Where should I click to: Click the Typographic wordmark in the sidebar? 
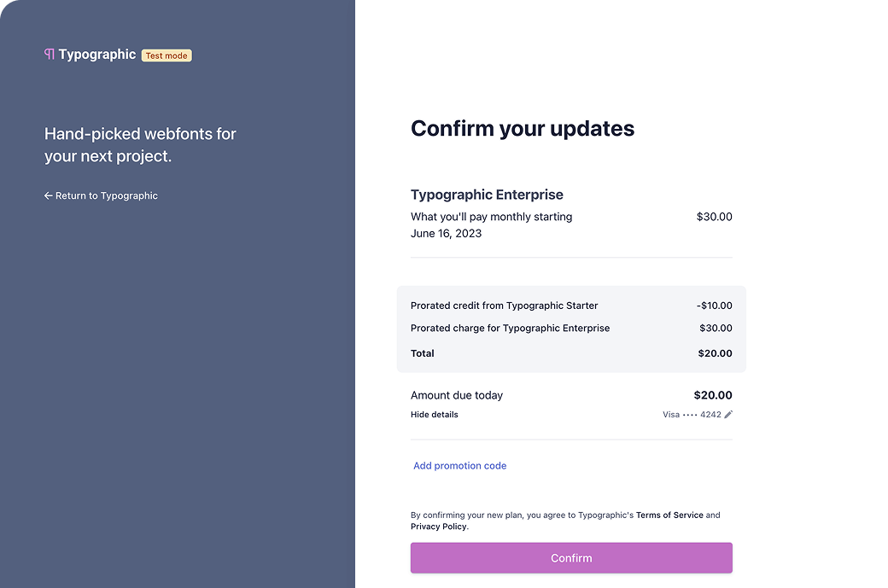click(x=97, y=54)
